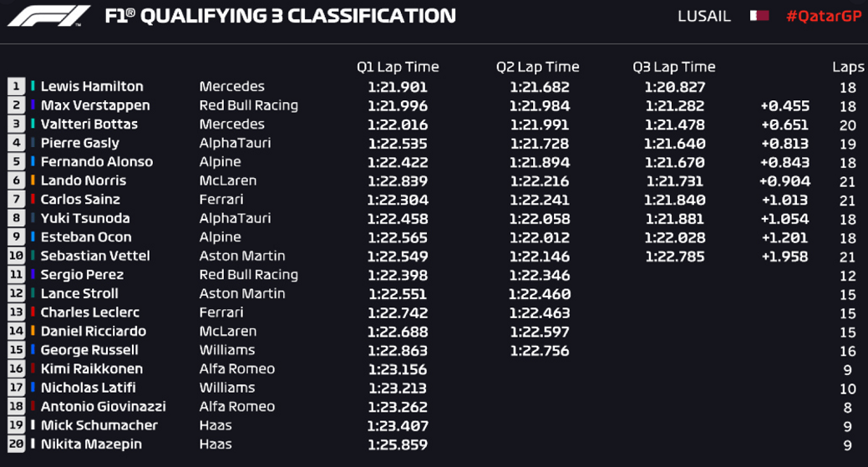Screen dimensions: 868x467
Task: Click position 10 number badge
Action: (x=16, y=256)
